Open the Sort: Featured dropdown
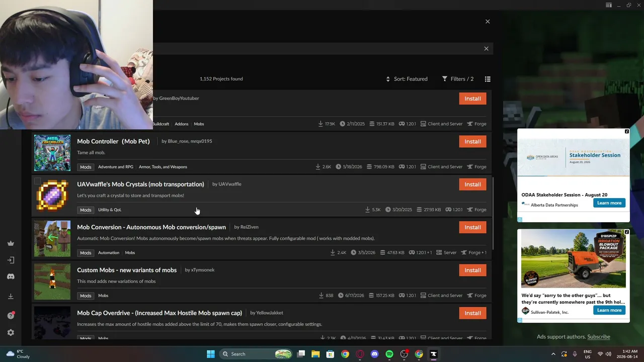The image size is (644, 362). coord(407,79)
